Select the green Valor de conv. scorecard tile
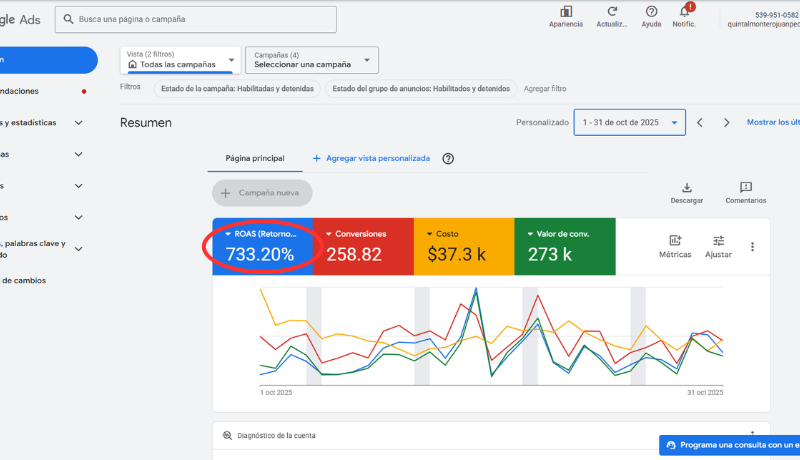 (565, 247)
